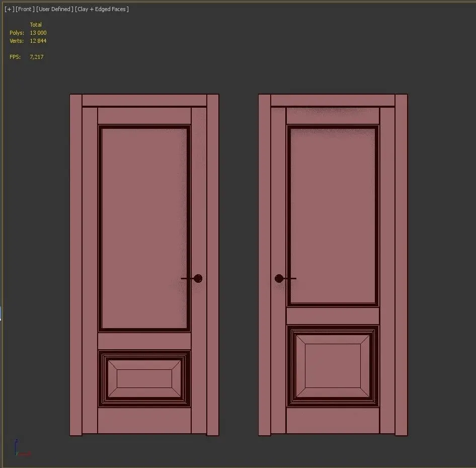
Task: Open the [+] viewport general menu
Action: point(10,9)
